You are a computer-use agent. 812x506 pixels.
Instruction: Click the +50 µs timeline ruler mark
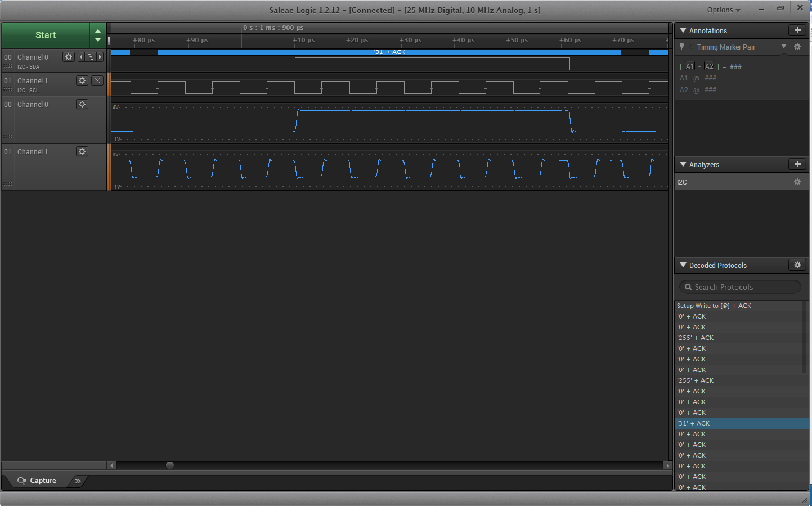(517, 40)
